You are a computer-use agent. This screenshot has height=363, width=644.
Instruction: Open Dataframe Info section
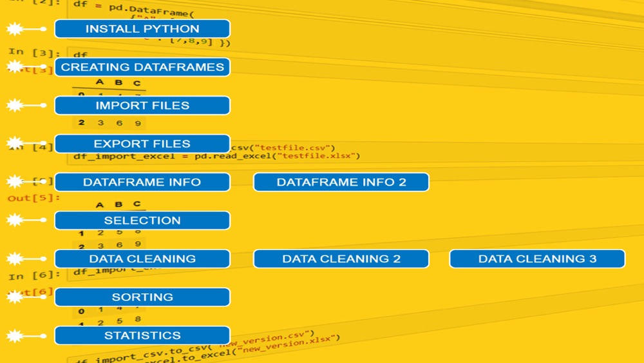click(x=142, y=182)
